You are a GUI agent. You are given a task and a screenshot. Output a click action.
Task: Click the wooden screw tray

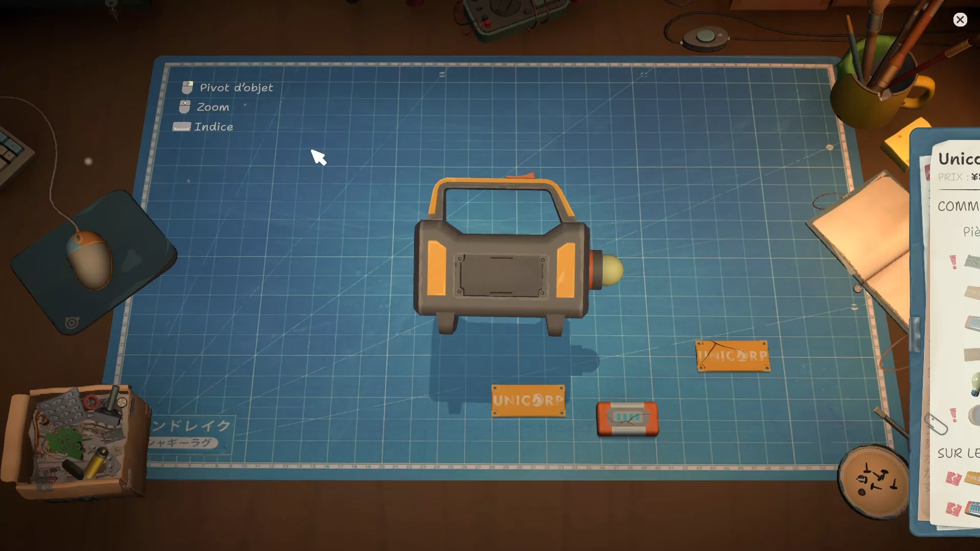point(874,482)
